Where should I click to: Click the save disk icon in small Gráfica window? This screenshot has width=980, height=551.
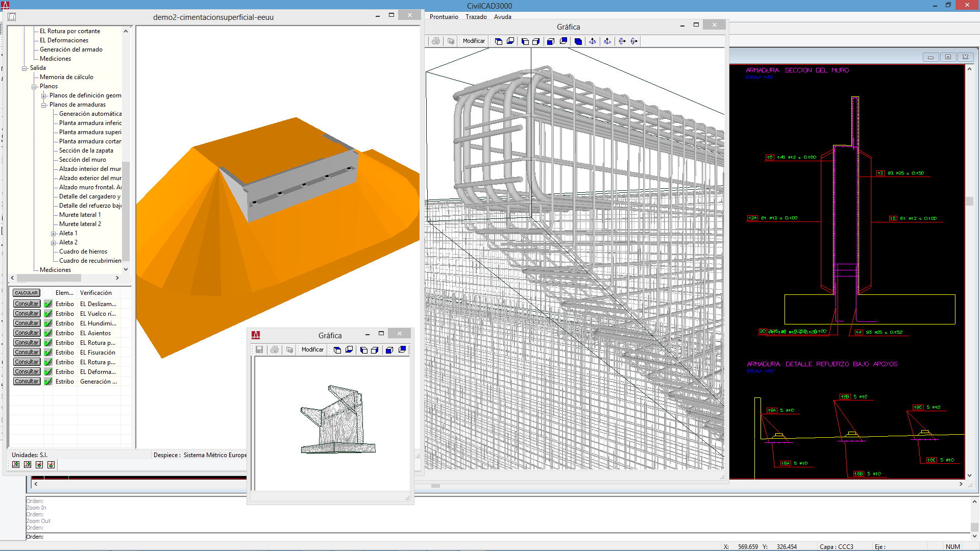click(259, 350)
